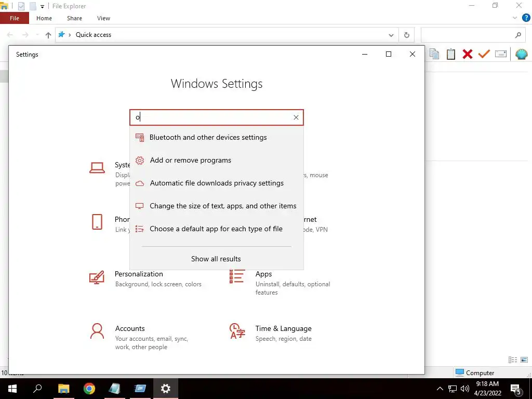Open the Apps list icon
The height and width of the screenshot is (399, 532).
[x=237, y=276]
